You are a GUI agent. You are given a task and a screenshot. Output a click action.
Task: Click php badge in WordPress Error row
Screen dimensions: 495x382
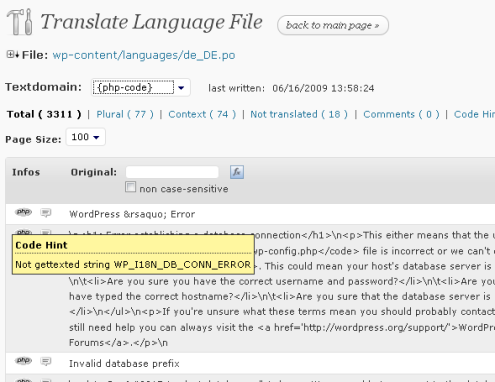(23, 212)
